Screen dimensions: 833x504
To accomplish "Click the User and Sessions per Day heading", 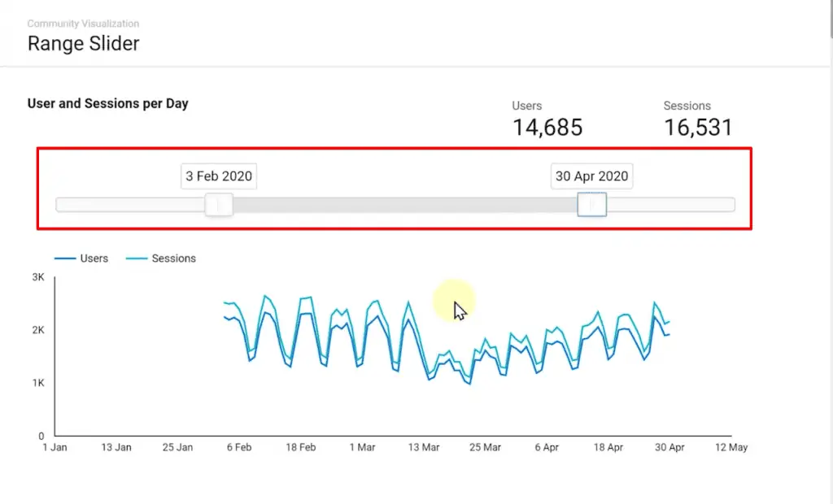I will click(107, 103).
